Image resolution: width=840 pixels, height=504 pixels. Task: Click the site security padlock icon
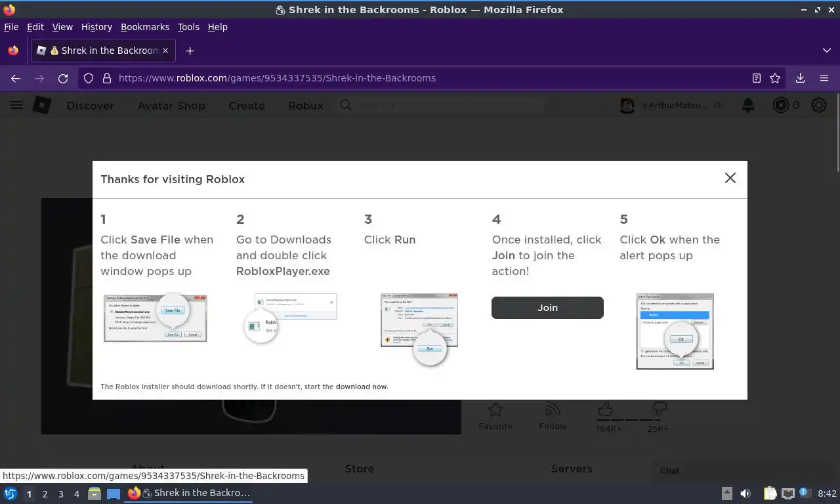tap(106, 78)
